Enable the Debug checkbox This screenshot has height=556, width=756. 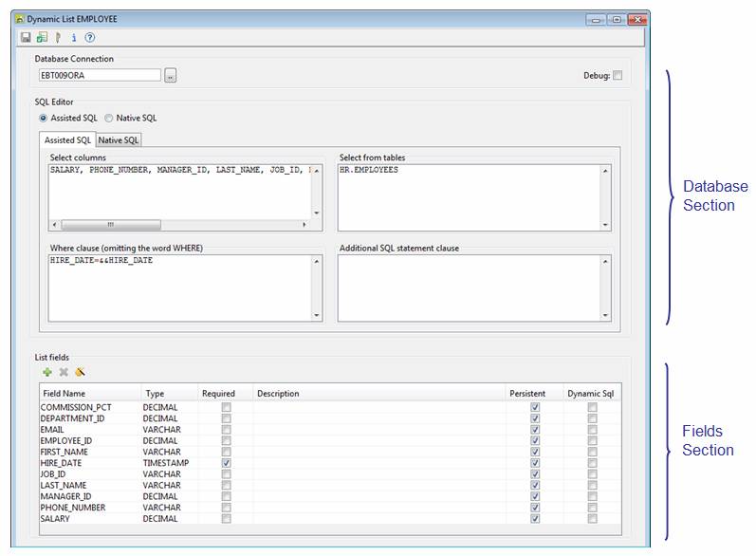pos(618,76)
